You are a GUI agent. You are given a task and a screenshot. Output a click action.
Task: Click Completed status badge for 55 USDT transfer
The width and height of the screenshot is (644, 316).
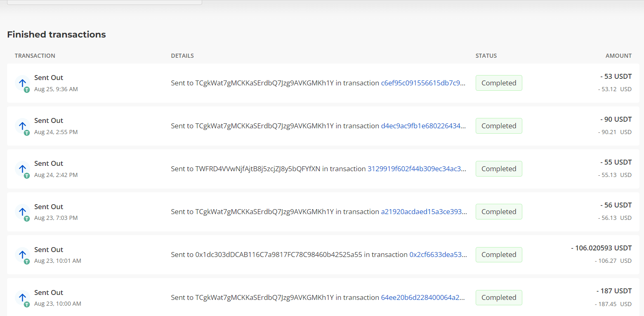pyautogui.click(x=499, y=169)
